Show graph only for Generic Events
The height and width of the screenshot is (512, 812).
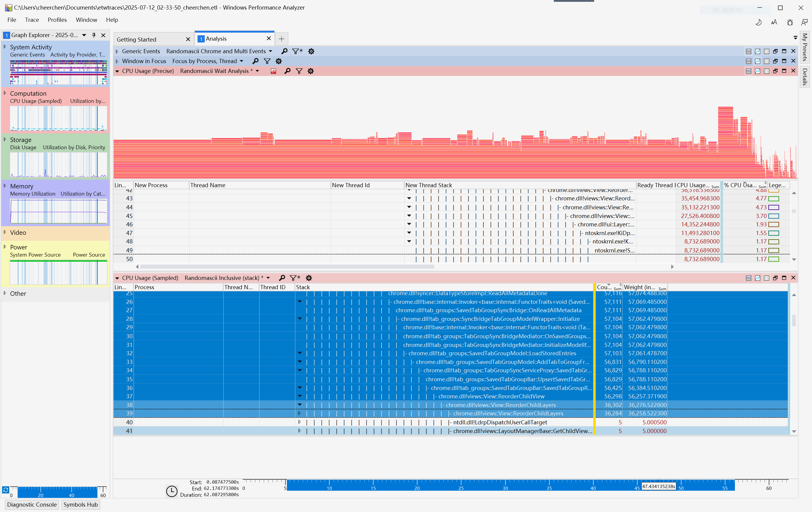point(758,51)
